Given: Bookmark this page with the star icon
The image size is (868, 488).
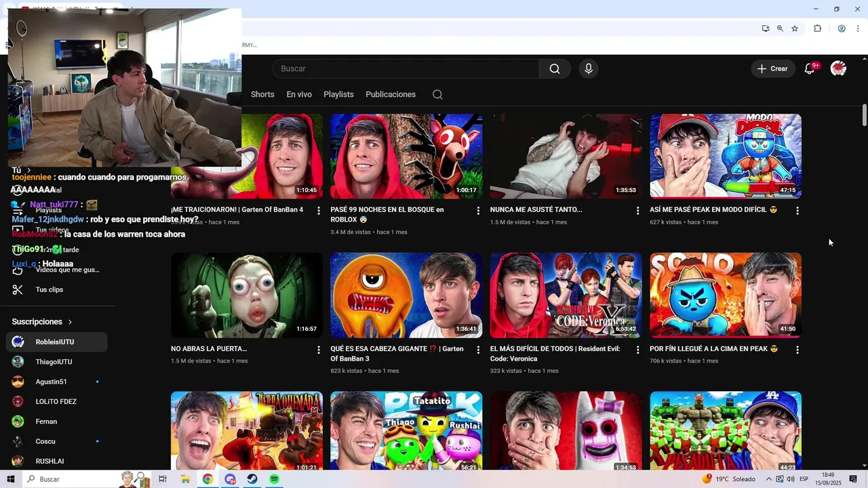Looking at the screenshot, I should [x=795, y=28].
